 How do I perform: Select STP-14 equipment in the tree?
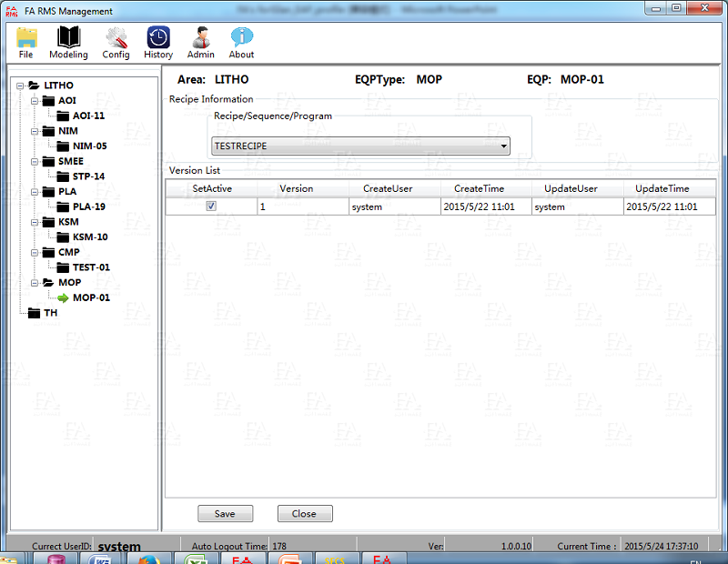point(88,176)
